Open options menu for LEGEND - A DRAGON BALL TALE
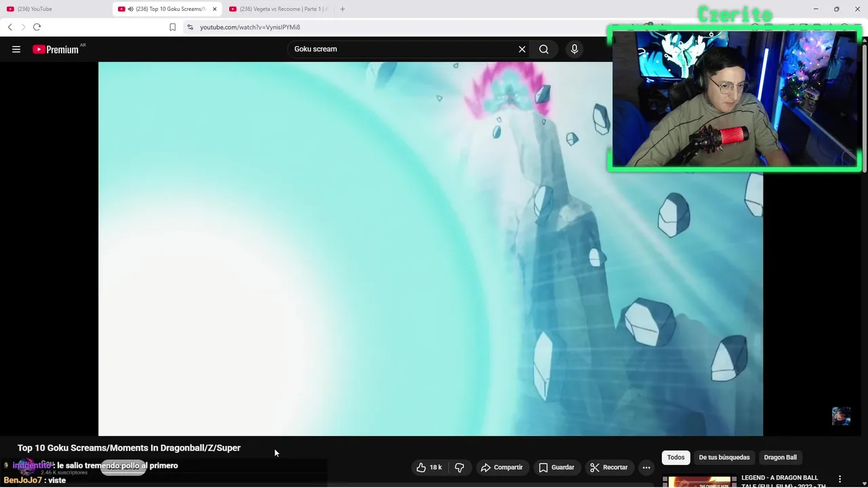This screenshot has height=488, width=868. [x=840, y=479]
